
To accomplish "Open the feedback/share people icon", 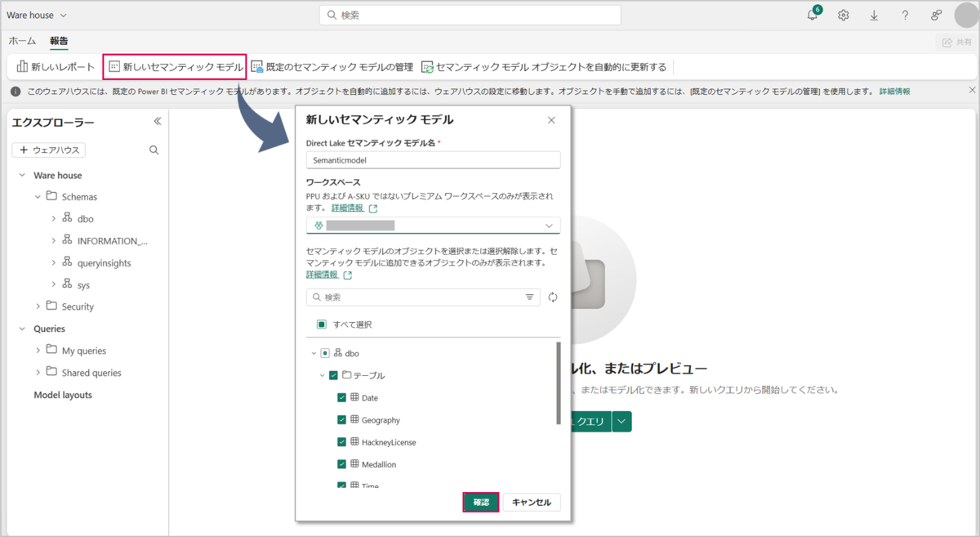I will coord(936,16).
